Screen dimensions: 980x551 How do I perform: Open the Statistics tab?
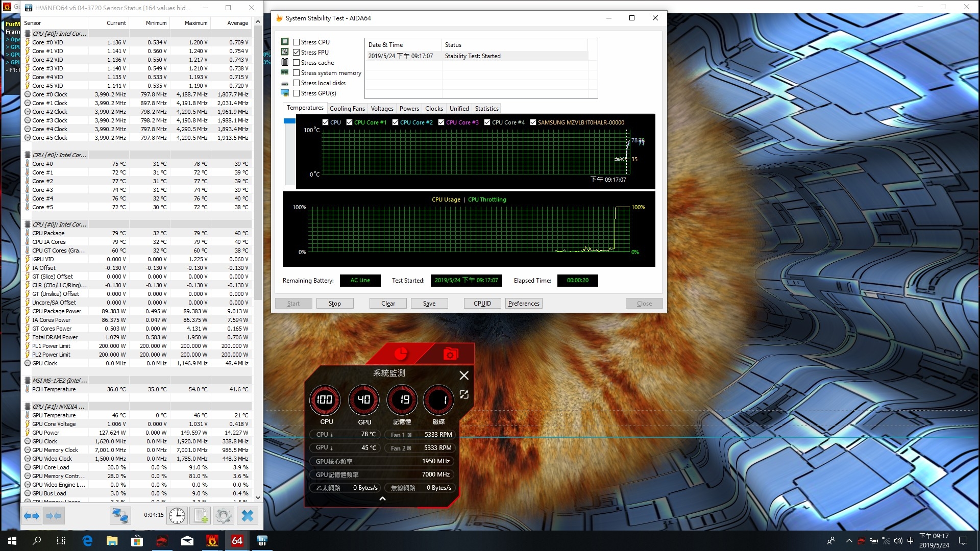(x=486, y=109)
